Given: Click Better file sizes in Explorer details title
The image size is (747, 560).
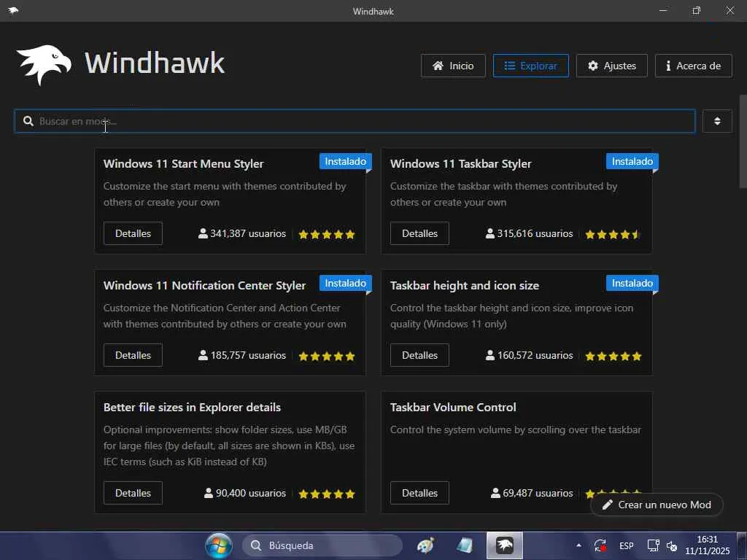Looking at the screenshot, I should [192, 408].
